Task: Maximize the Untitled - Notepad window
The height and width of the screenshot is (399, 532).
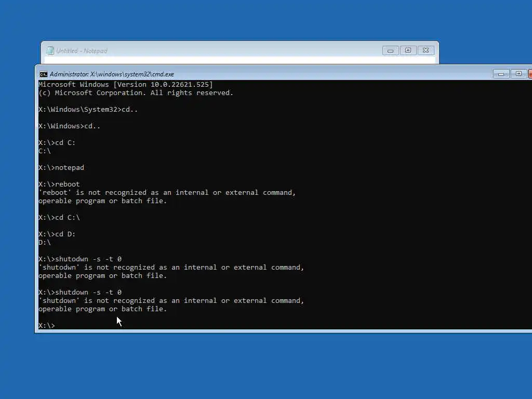Action: pos(408,50)
